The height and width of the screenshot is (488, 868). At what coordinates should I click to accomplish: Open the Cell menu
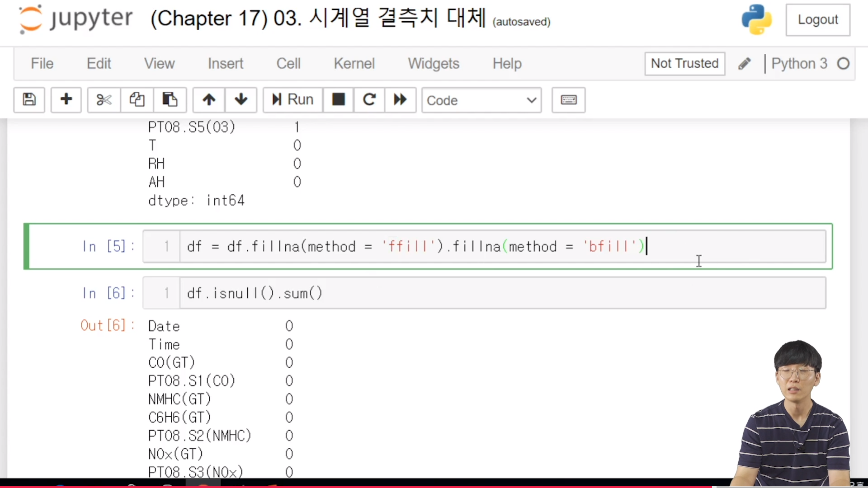pyautogui.click(x=288, y=64)
